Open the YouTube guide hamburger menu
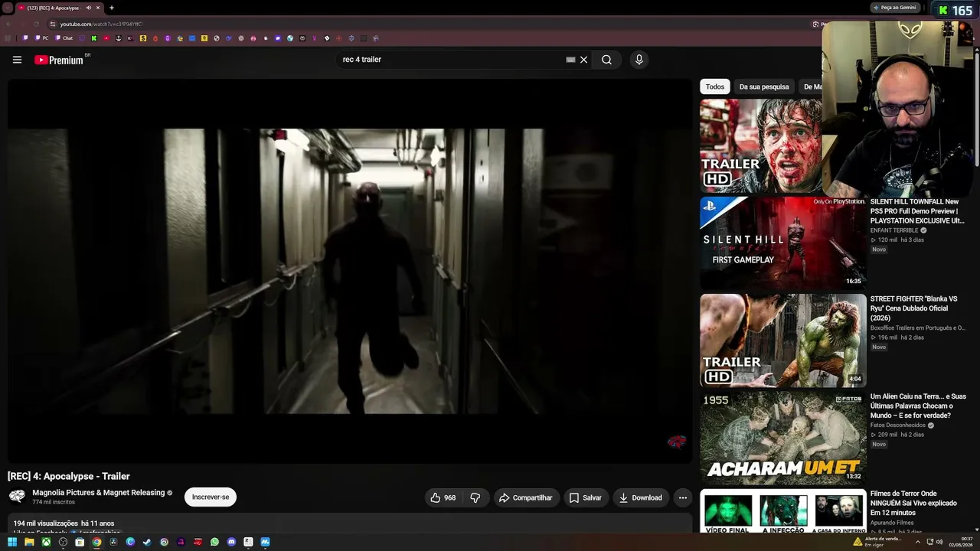Screen dimensions: 980x551 [17, 60]
